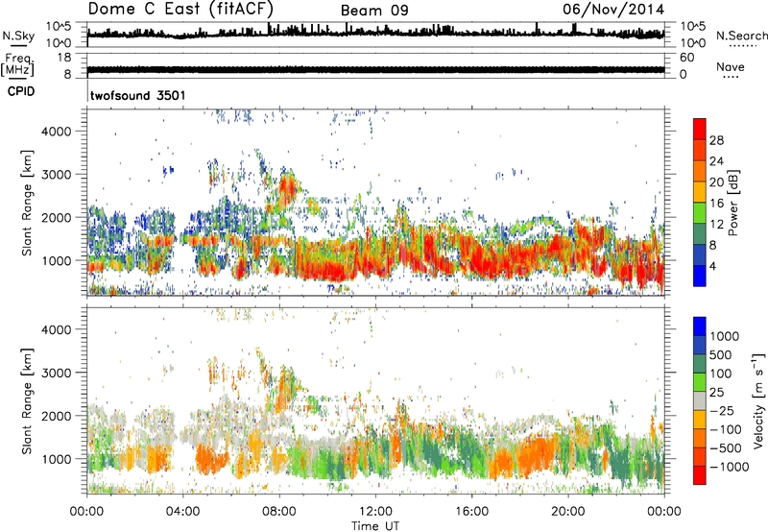768x532 pixels.
Task: Click the '16:00' time axis label
Action: (x=471, y=512)
